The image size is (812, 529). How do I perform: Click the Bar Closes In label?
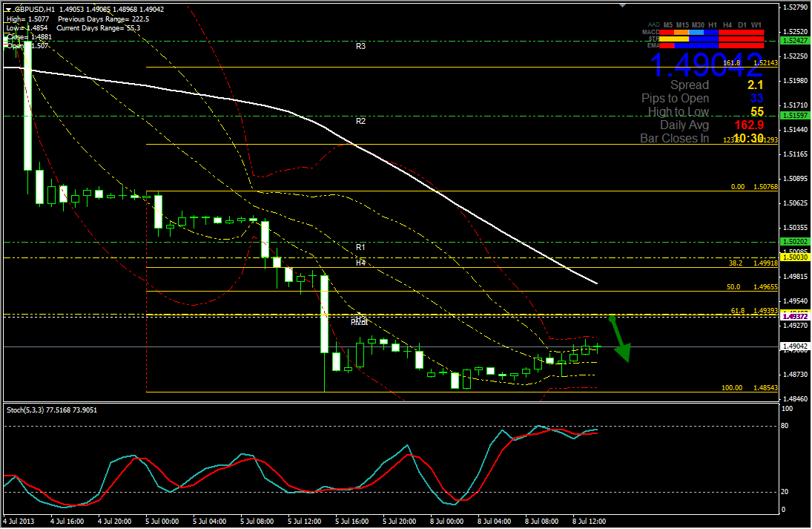point(674,138)
